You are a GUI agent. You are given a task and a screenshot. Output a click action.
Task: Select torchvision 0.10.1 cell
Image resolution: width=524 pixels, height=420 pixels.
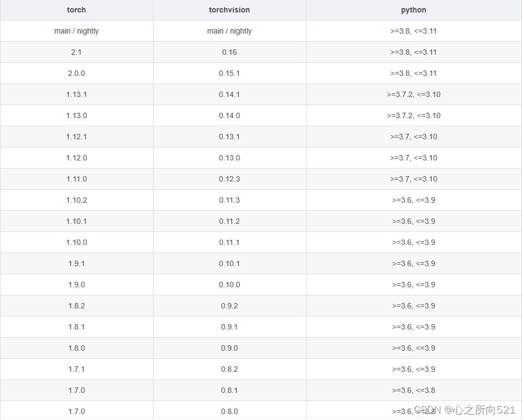229,263
